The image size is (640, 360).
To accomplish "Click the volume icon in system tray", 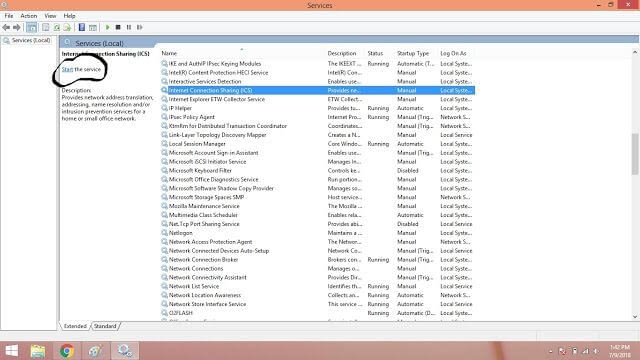I will 596,351.
